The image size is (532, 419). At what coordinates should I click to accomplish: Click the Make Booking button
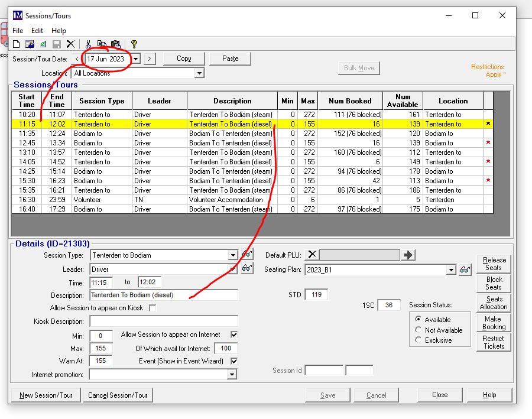tap(494, 323)
